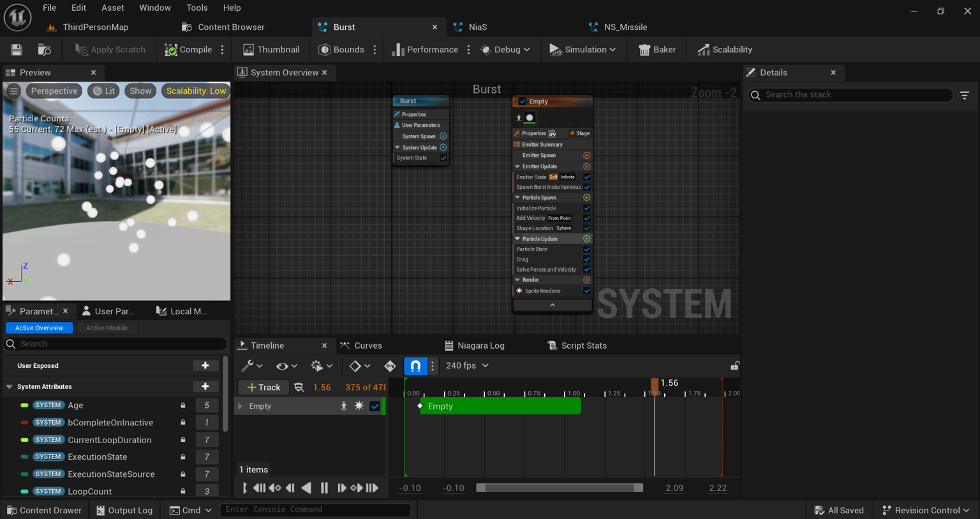Viewport: 980px width, 519px height.
Task: Click the Scalability: Low viewport button
Action: (x=196, y=91)
